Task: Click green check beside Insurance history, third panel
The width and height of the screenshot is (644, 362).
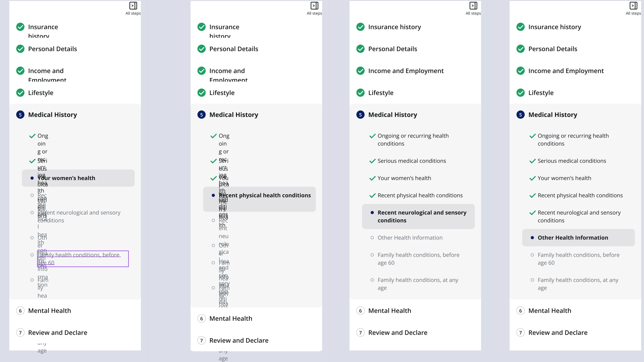Action: (360, 27)
